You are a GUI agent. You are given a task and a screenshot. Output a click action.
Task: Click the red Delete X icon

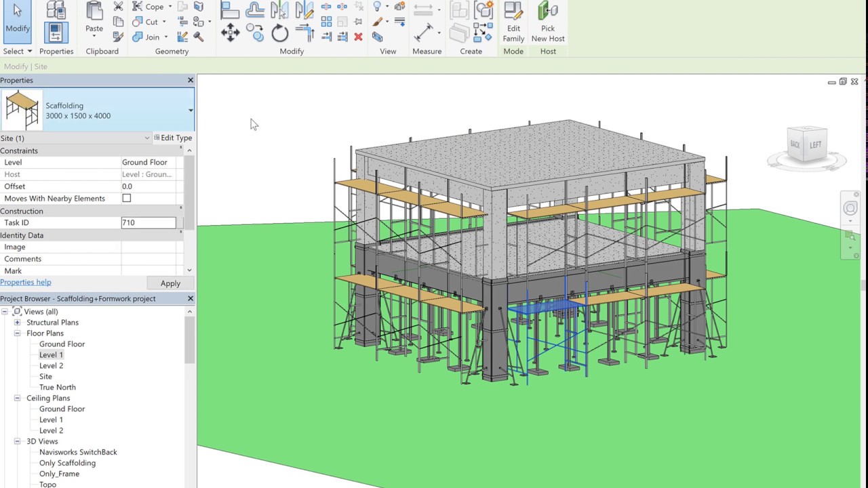[x=358, y=37]
